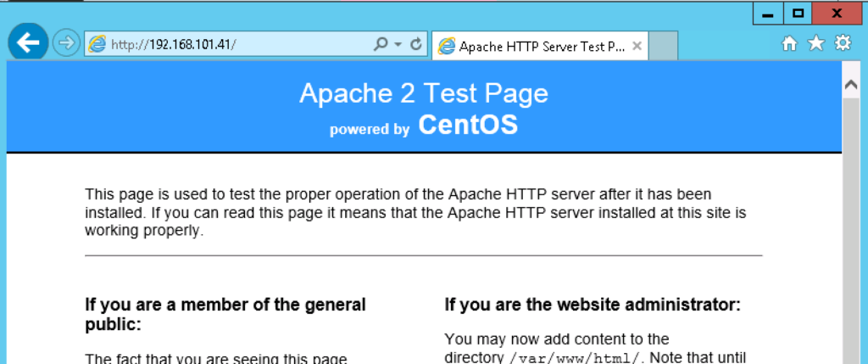Click the scrollbar up arrow
868x364 pixels.
coord(851,84)
